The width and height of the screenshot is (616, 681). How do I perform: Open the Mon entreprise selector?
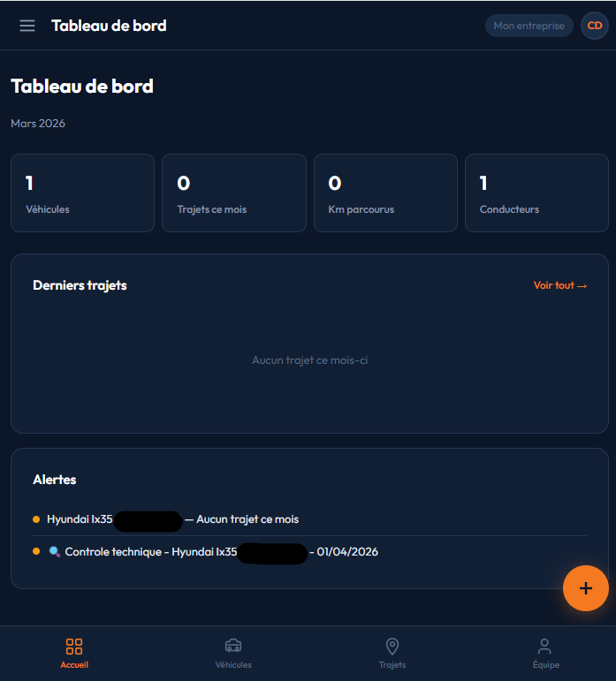coord(529,26)
